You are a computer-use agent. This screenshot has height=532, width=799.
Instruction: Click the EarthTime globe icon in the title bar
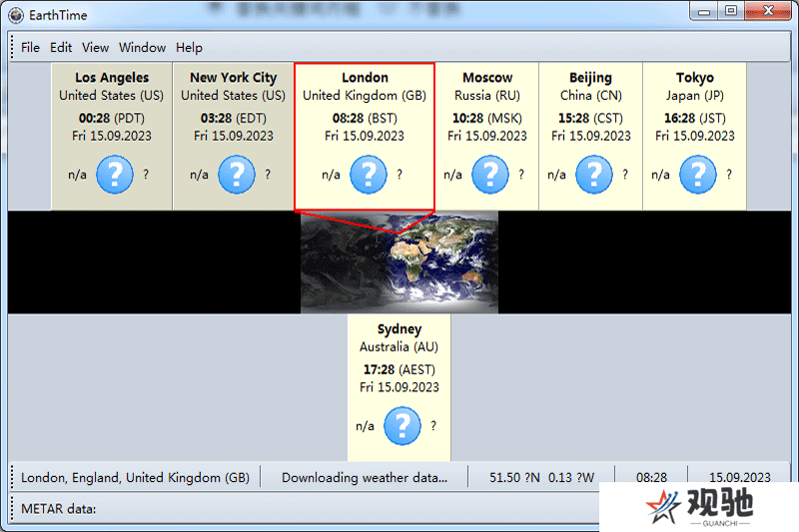[16, 15]
